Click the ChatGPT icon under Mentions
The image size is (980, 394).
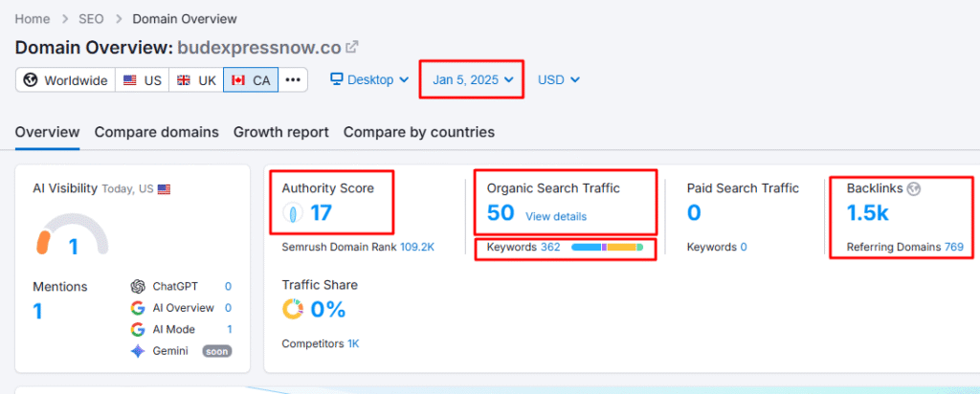(138, 286)
